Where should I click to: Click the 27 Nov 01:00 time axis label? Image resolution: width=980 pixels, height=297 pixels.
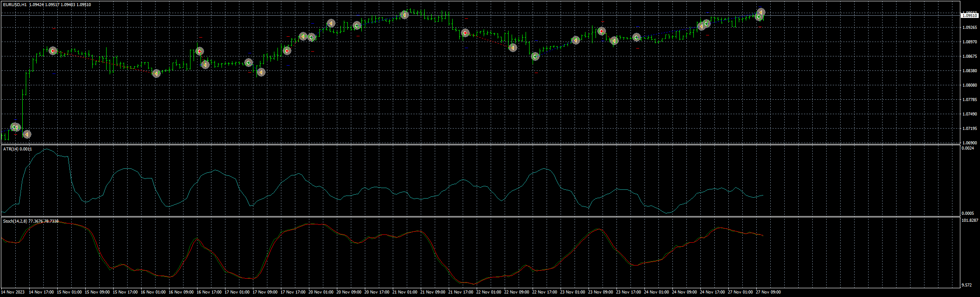(740, 292)
